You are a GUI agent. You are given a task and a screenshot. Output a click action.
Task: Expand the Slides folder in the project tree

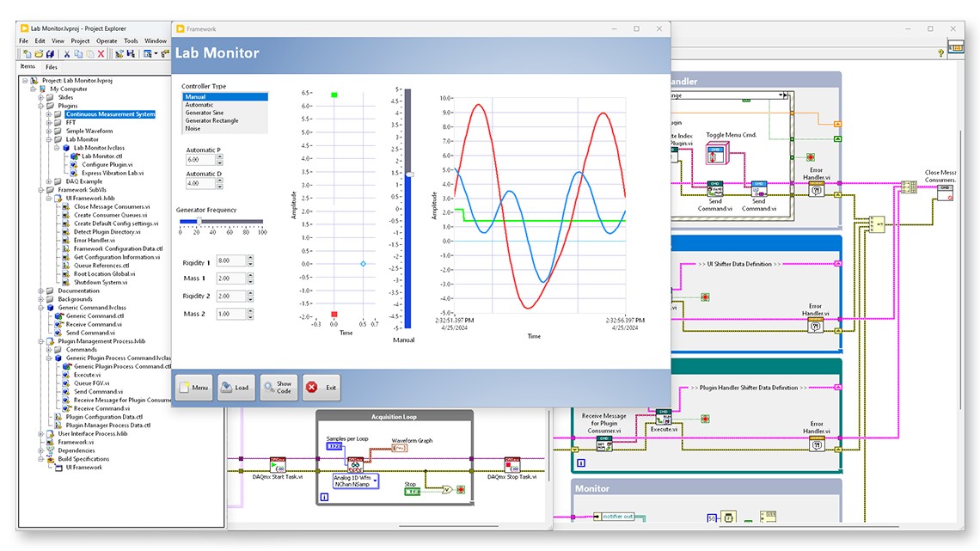pos(40,97)
